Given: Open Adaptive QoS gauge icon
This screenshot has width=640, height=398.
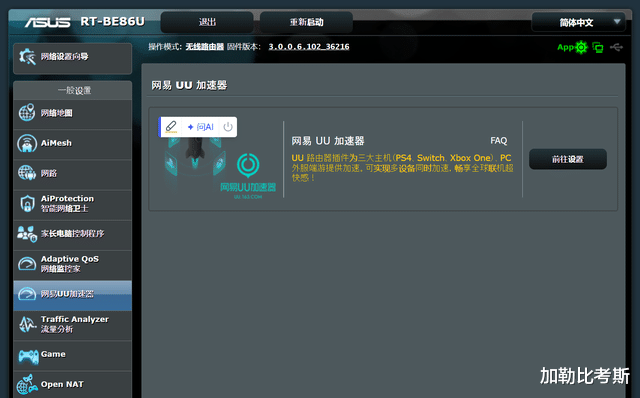Looking at the screenshot, I should [27, 264].
